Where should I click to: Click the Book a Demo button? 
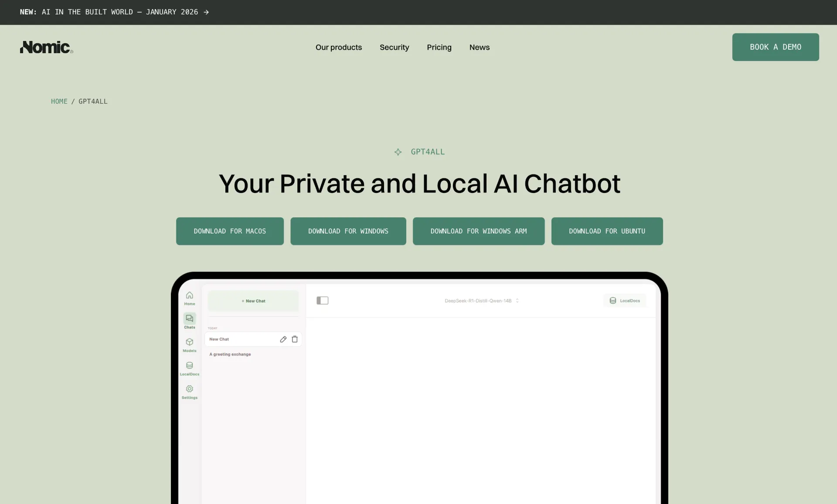click(776, 47)
